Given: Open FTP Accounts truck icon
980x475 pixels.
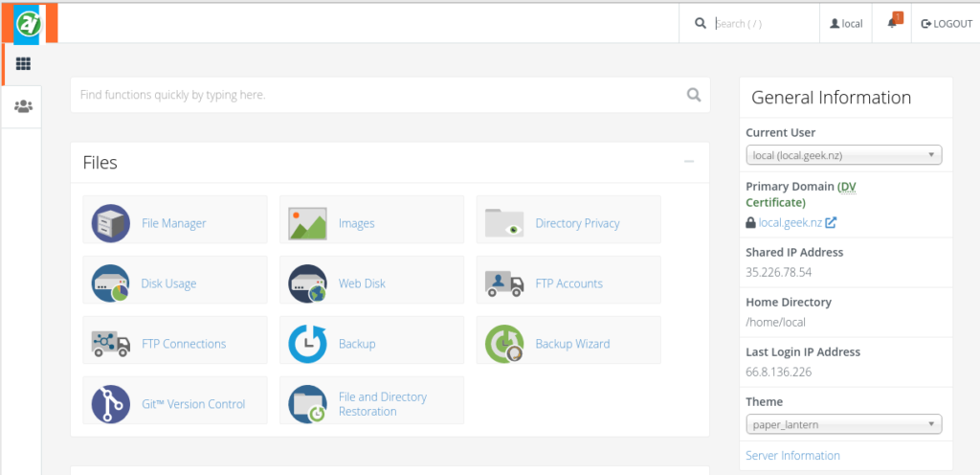Looking at the screenshot, I should coord(504,283).
